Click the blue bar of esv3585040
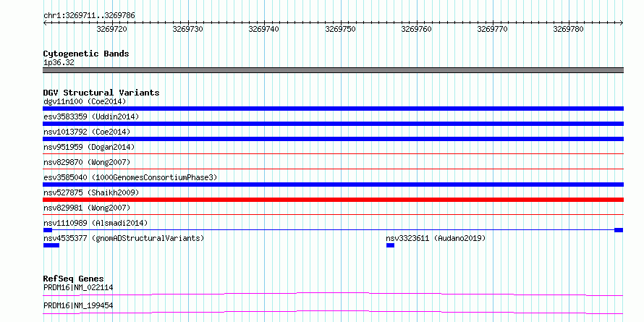This screenshot has width=644, height=322. click(x=333, y=185)
